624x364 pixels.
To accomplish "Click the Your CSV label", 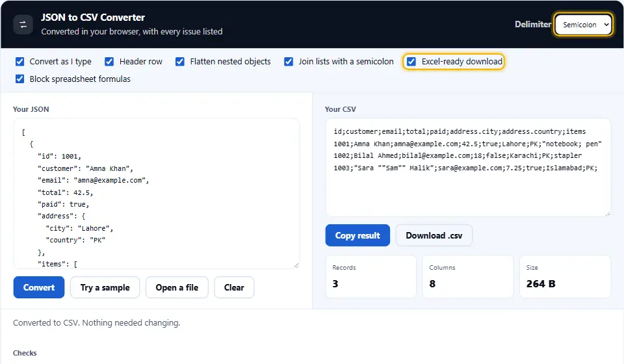I will 340,109.
